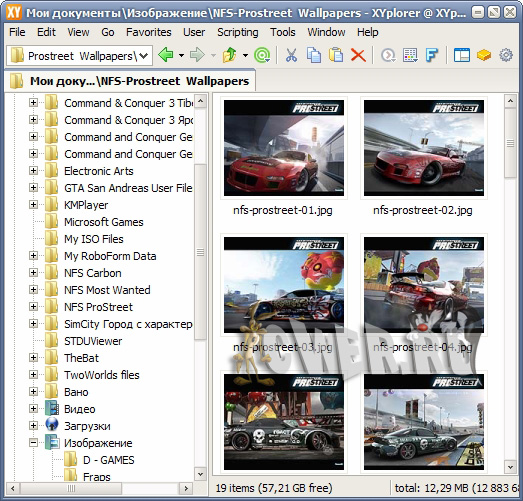Select the STDUViewer folder
Image resolution: width=523 pixels, height=501 pixels.
pos(93,341)
